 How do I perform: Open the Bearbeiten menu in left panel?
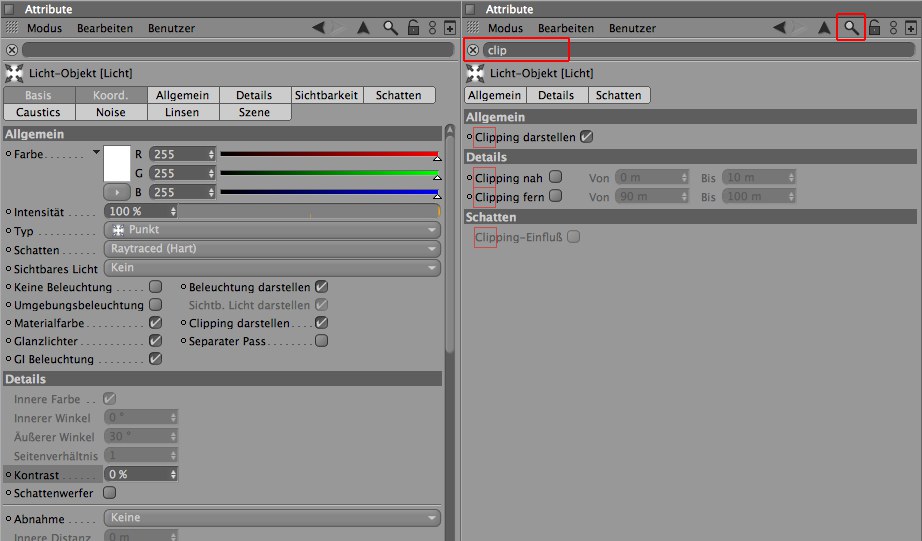tap(105, 29)
